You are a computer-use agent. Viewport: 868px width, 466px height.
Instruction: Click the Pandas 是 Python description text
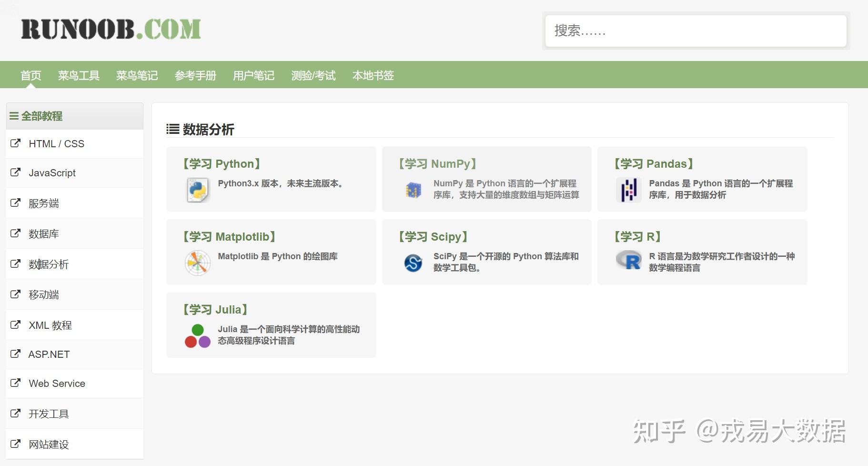[x=721, y=189]
